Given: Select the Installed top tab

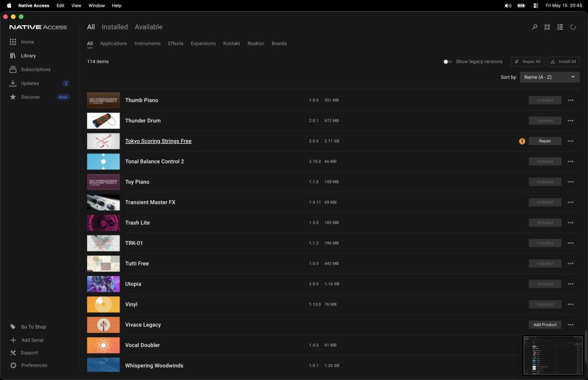Looking at the screenshot, I should click(115, 27).
